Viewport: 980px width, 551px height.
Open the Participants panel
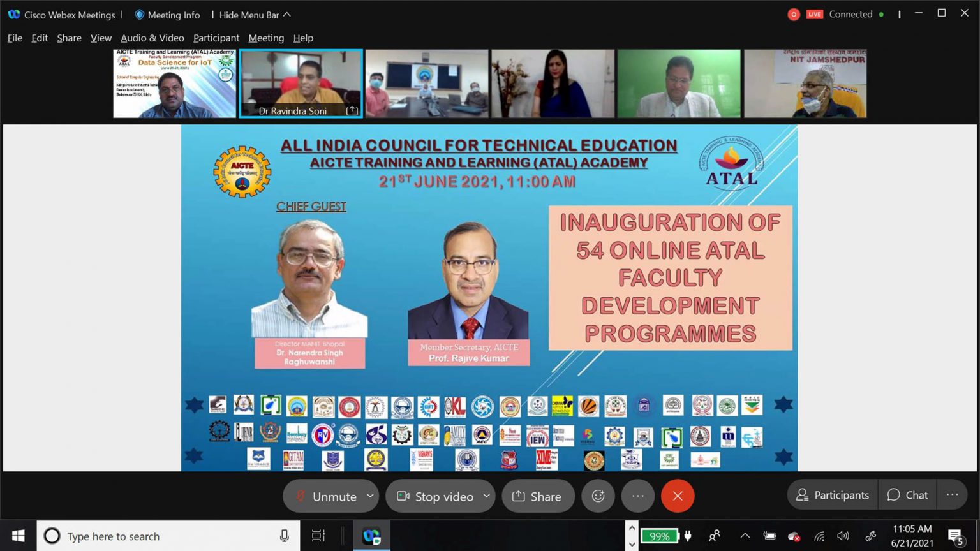click(x=831, y=495)
